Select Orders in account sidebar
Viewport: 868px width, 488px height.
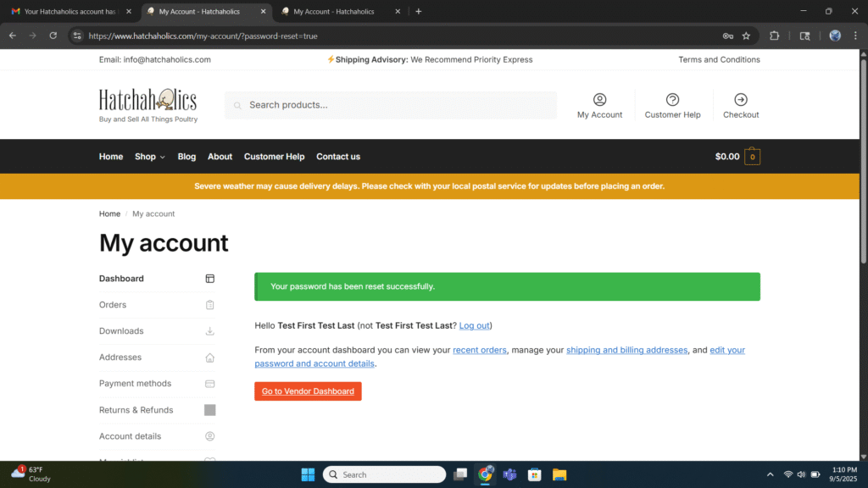[x=113, y=305]
